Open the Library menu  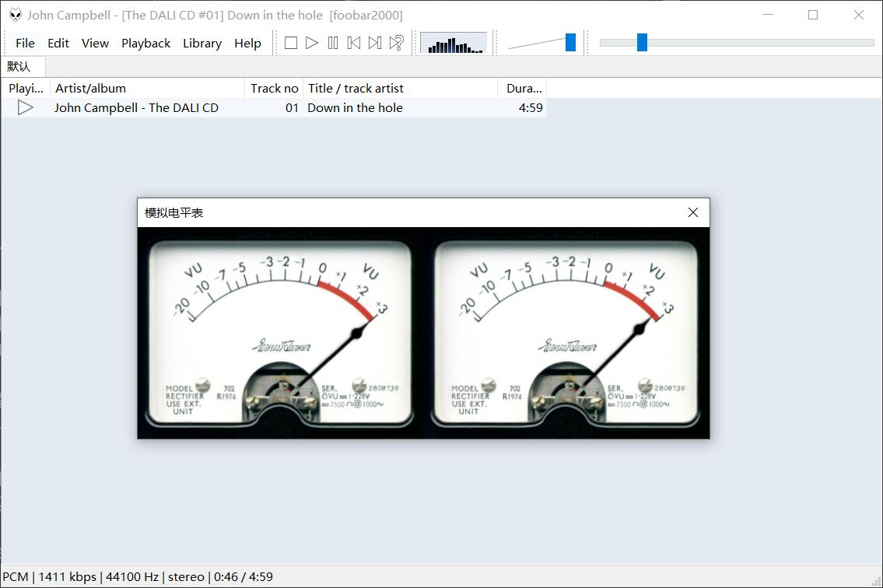[x=202, y=44]
